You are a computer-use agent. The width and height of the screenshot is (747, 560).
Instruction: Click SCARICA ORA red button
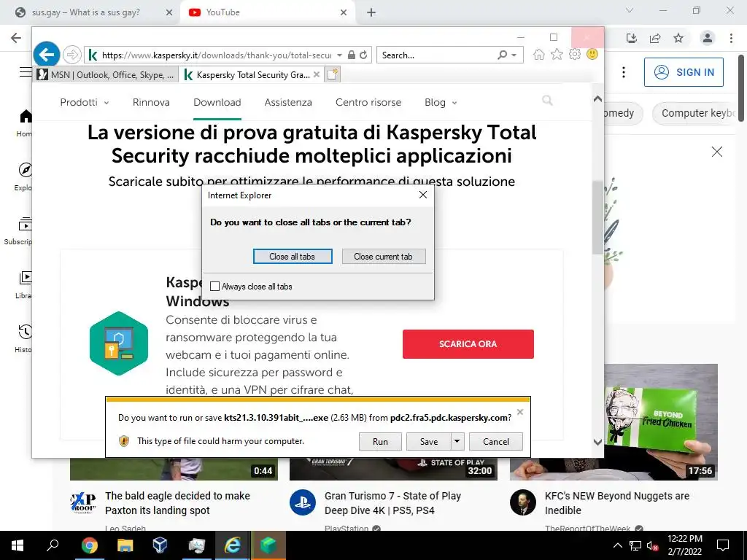[468, 344]
